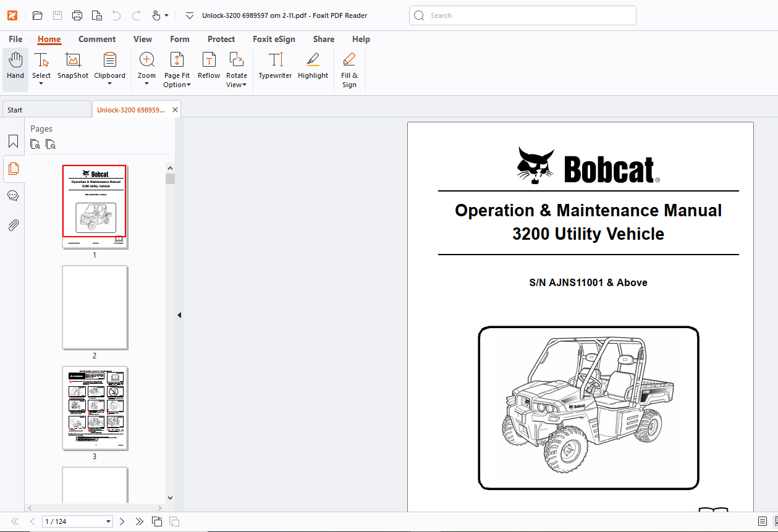Click the Search input field
Image resolution: width=778 pixels, height=532 pixels.
tap(523, 15)
